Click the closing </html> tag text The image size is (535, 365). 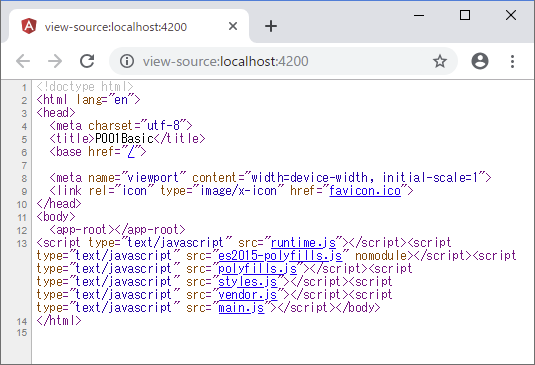(x=59, y=321)
